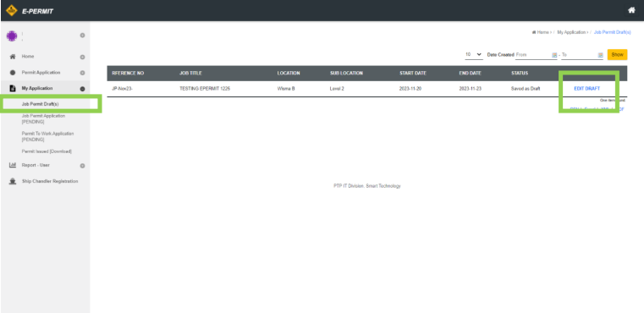Click the Ship Chandler Registration ship icon
Screen dimensions: 644x313
tap(13, 181)
